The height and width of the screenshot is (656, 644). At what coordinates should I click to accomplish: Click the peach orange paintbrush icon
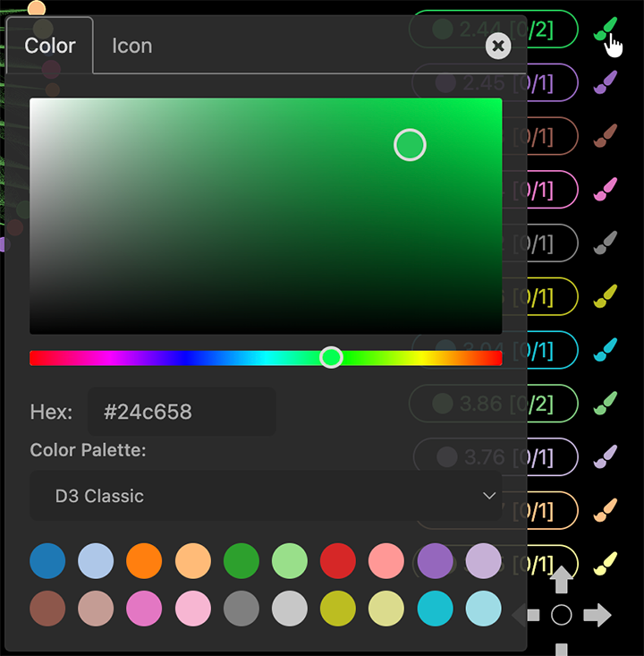[x=606, y=510]
